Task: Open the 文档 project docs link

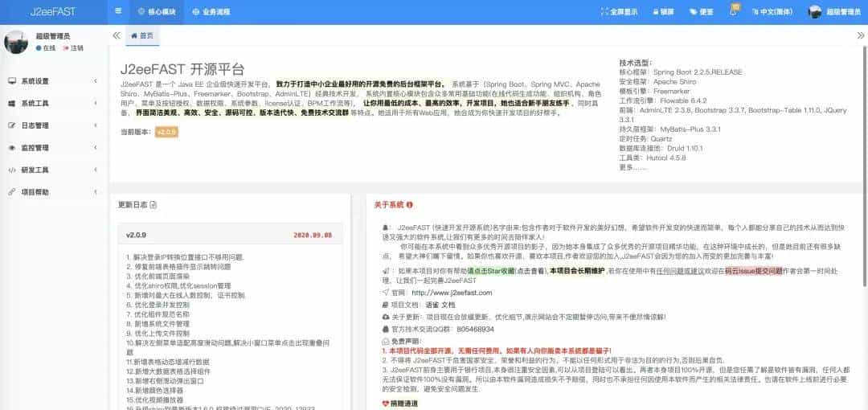Action: tap(448, 305)
